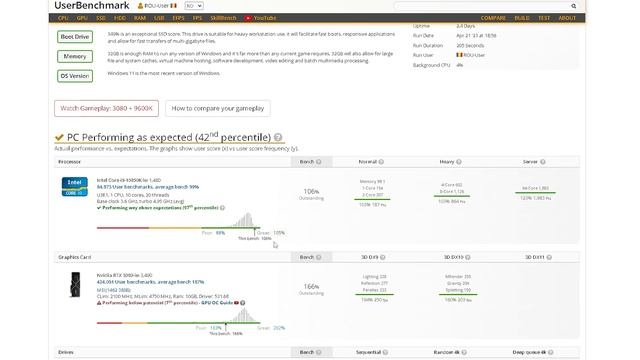Click help icon next to 3D DX10
The image size is (640, 360).
point(468,257)
